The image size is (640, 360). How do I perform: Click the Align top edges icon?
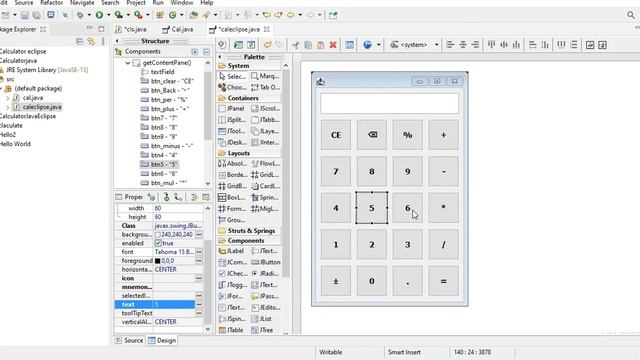491,45
